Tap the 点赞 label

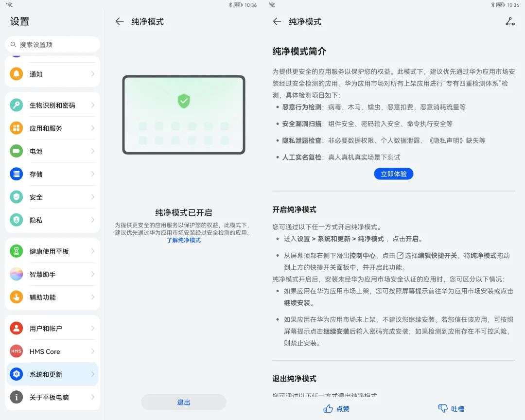point(343,409)
